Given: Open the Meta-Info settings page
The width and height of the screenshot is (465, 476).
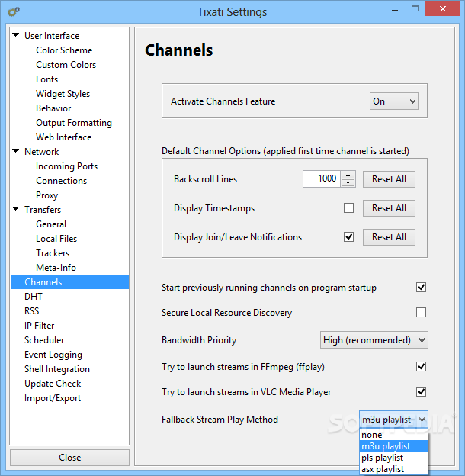Looking at the screenshot, I should coord(56,268).
